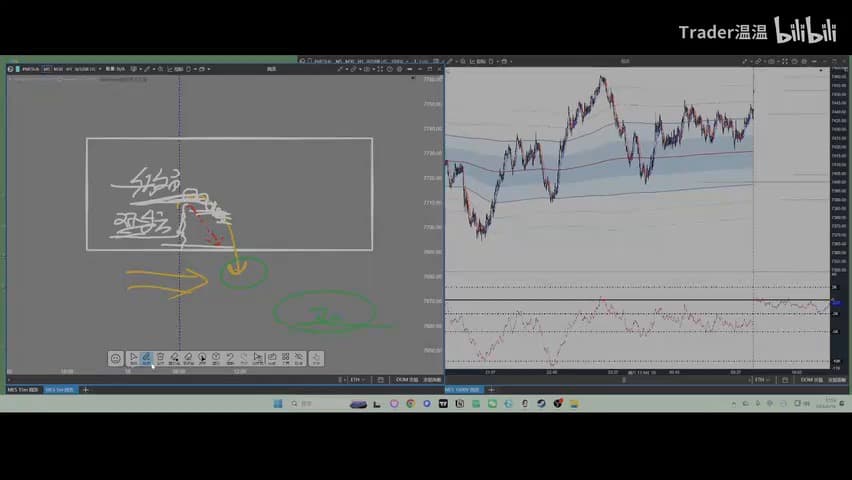Toggle the DOM button below the left chart
The image size is (852, 480).
click(x=407, y=379)
